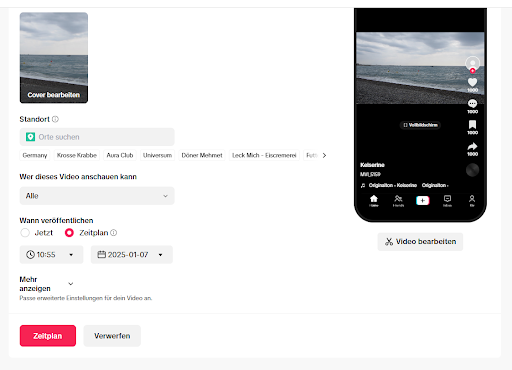Choose the Germany location chip
The image size is (512, 370).
(35, 155)
